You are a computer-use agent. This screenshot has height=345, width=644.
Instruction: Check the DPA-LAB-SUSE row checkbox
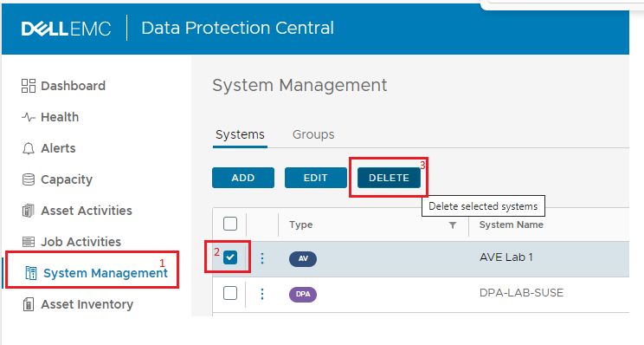point(230,293)
